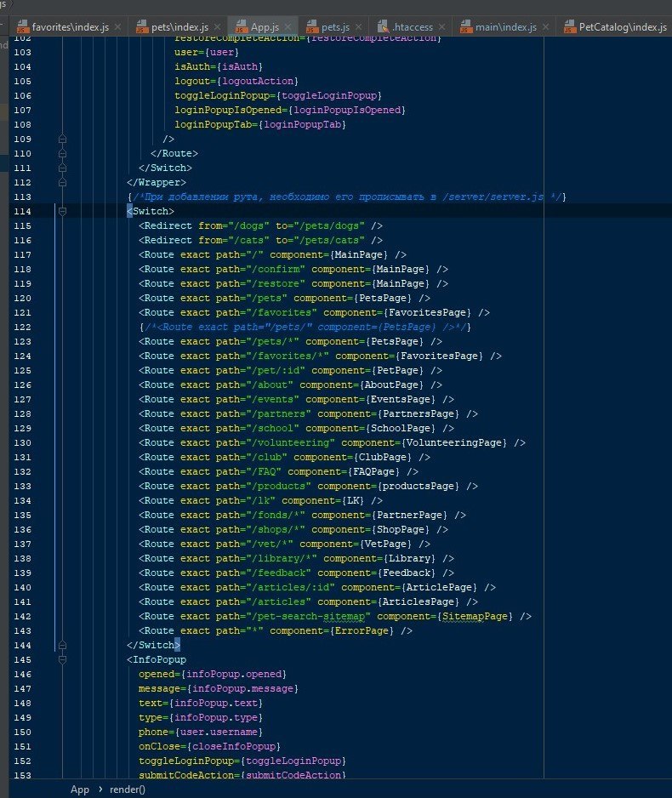This screenshot has width=672, height=798.
Task: Click "/pets/dogs" redirect target text
Action: pyautogui.click(x=329, y=225)
